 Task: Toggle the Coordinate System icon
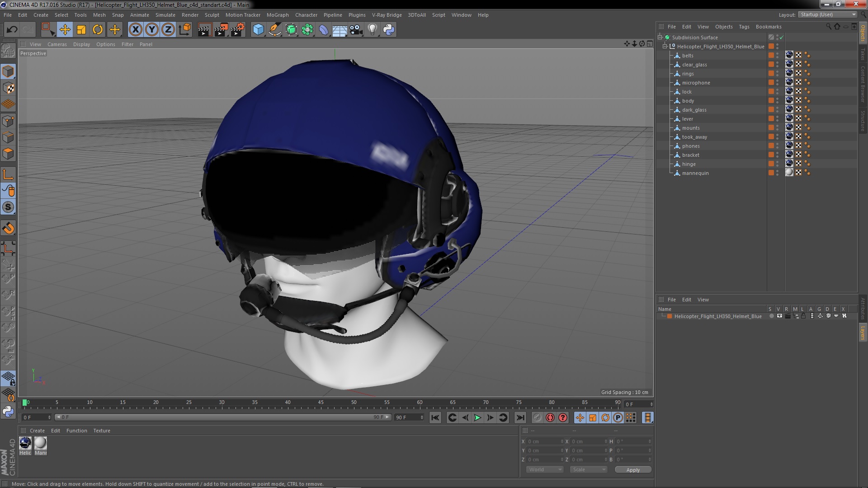[x=185, y=30]
